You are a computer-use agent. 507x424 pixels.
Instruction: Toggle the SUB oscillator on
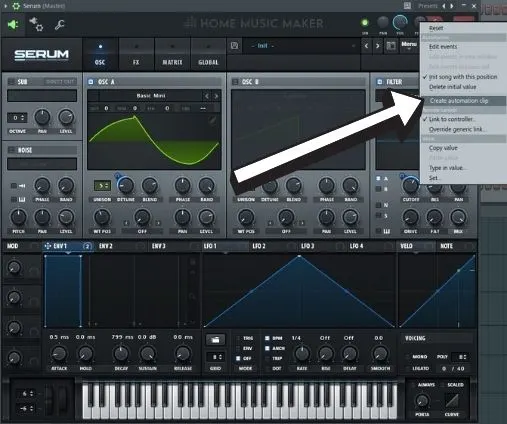coord(11,82)
